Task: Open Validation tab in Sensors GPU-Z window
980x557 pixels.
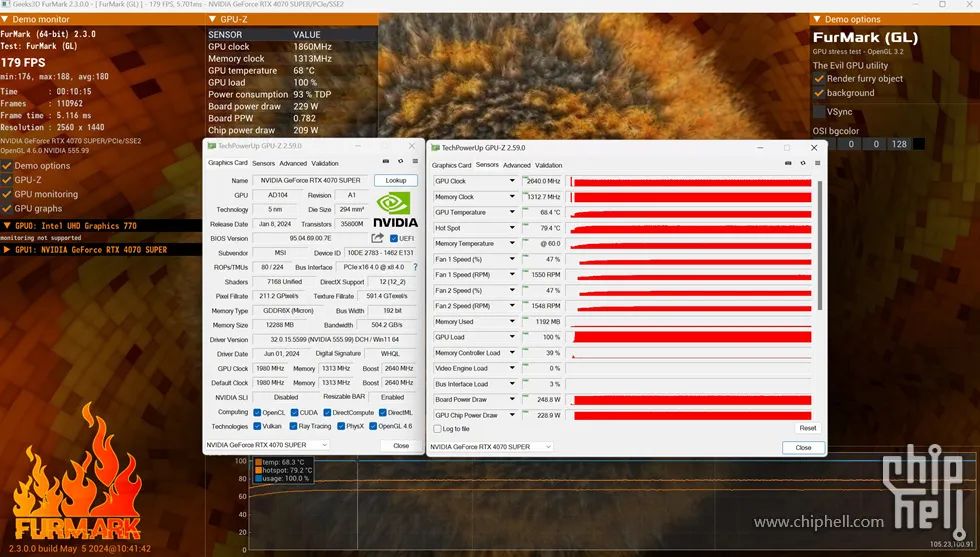Action: pyautogui.click(x=549, y=165)
